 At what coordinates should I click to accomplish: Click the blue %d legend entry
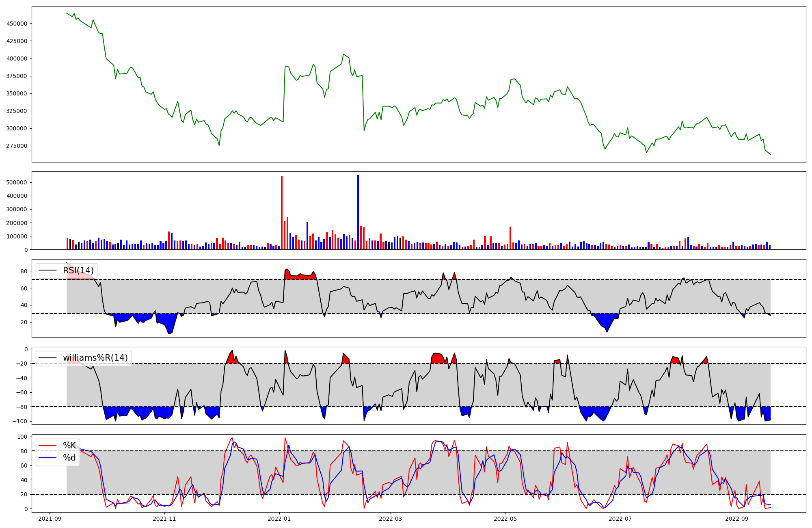(69, 458)
